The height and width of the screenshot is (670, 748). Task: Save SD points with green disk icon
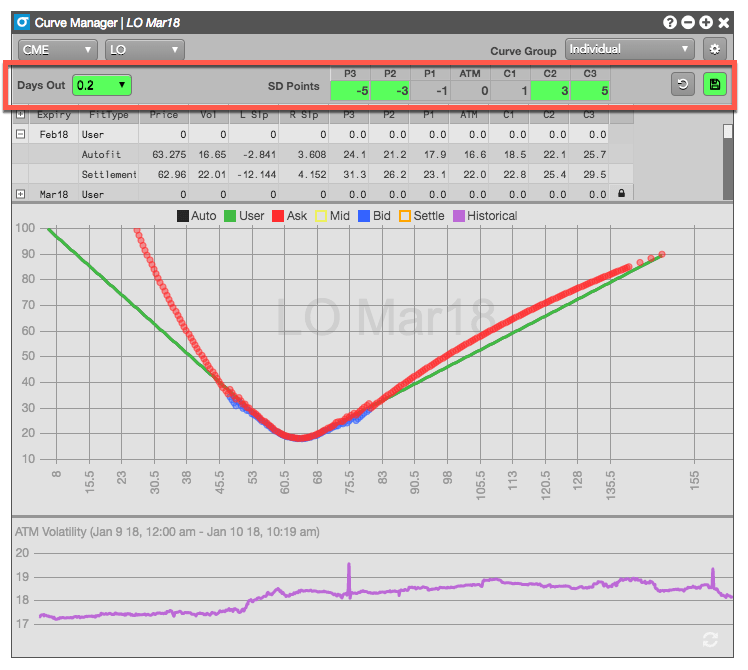pos(715,85)
